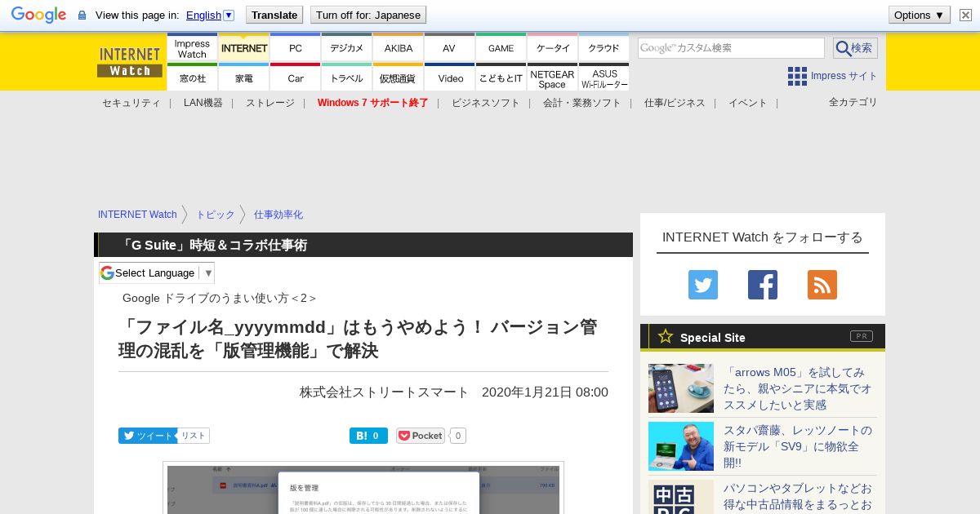This screenshot has width=980, height=514.
Task: Click Turn off for: Japanese button
Action: tap(368, 15)
